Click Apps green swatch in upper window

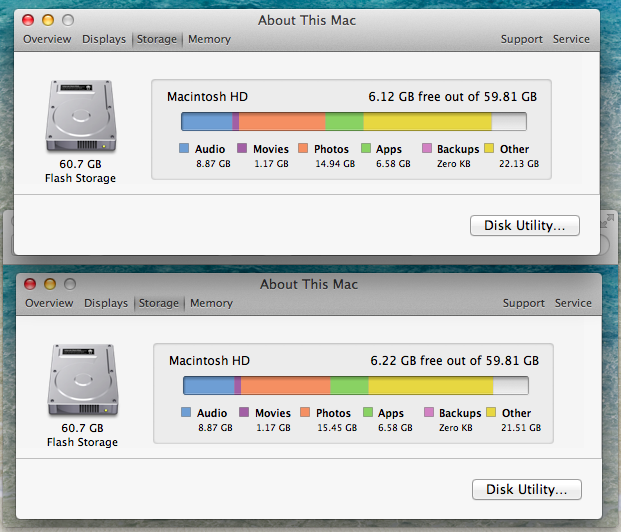(366, 148)
